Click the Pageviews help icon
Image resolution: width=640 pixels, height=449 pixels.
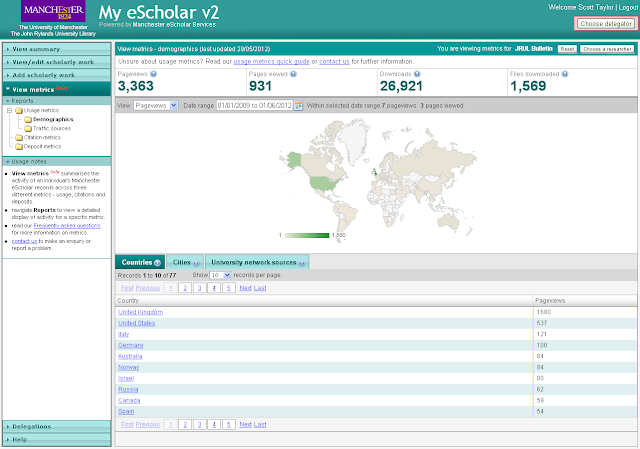153,74
